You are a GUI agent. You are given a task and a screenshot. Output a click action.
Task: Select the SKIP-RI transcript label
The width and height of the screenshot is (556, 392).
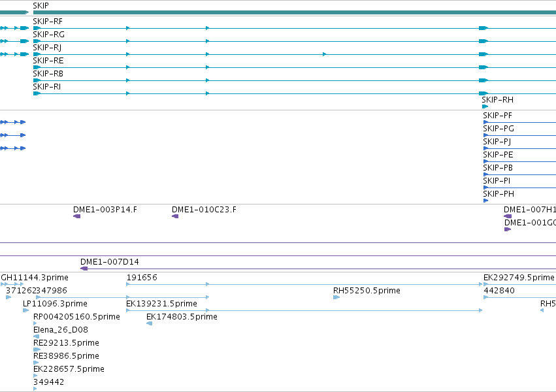pos(47,87)
